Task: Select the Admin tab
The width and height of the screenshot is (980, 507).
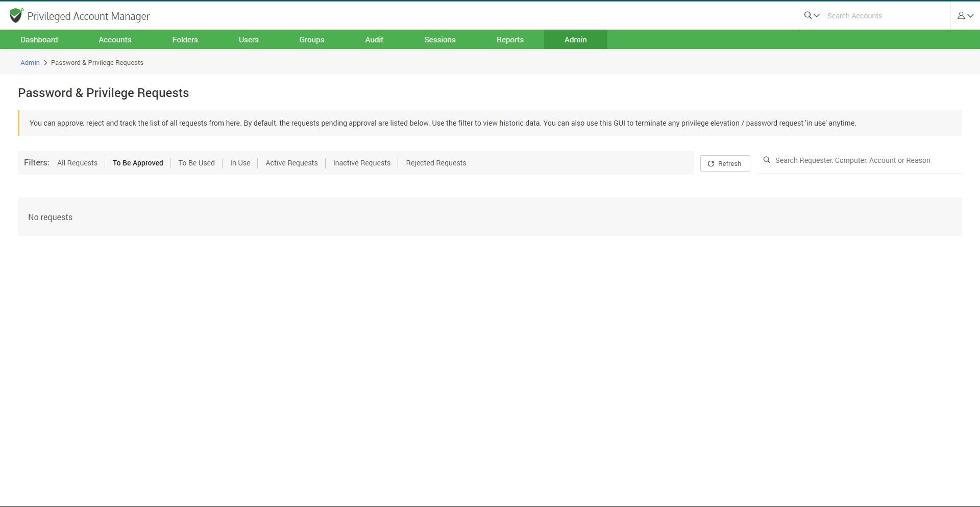Action: [576, 39]
